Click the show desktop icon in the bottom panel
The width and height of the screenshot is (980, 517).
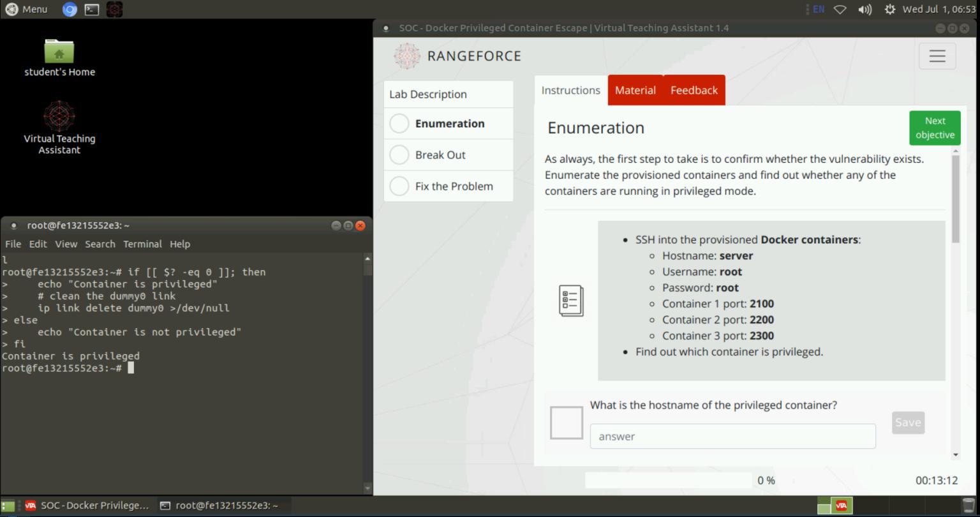8,506
